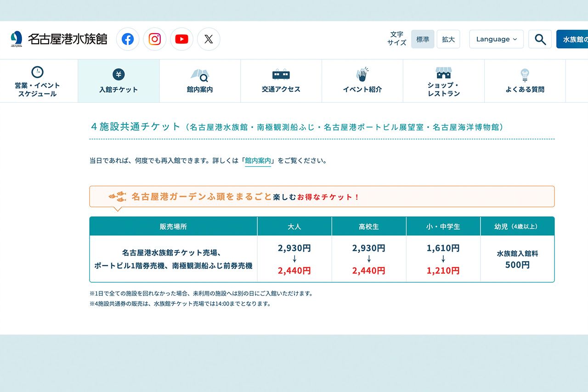Open the 入館チケット menu label
The image size is (588, 392).
pos(119,90)
